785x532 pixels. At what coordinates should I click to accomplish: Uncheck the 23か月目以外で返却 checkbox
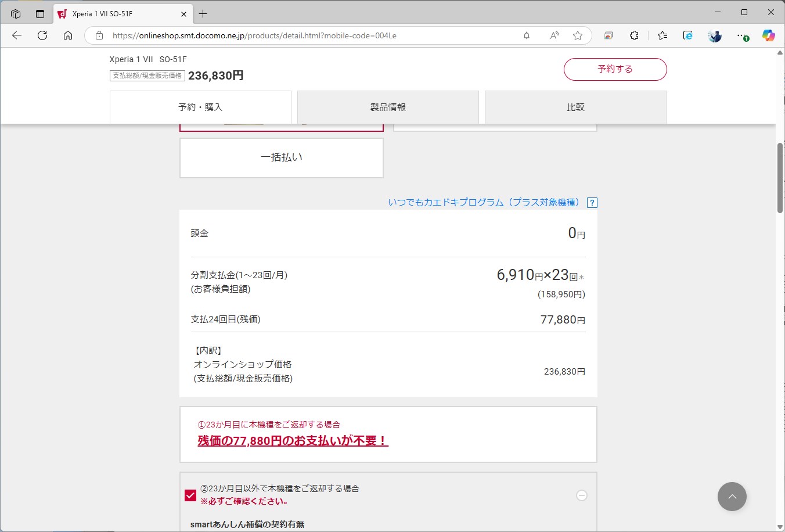190,495
